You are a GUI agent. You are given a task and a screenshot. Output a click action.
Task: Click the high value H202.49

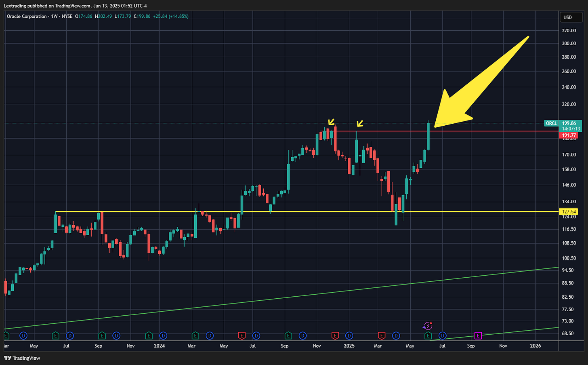(x=103, y=16)
